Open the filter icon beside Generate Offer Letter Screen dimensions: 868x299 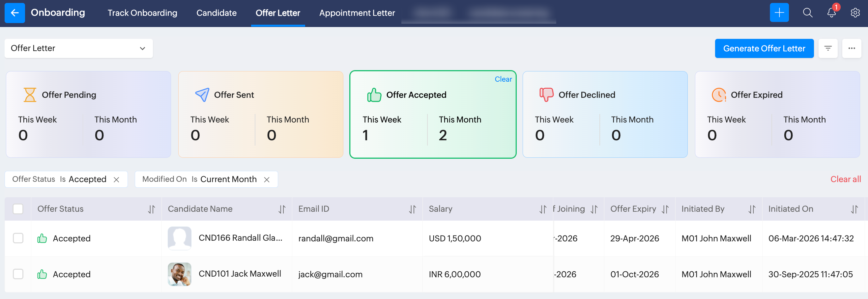click(x=827, y=48)
